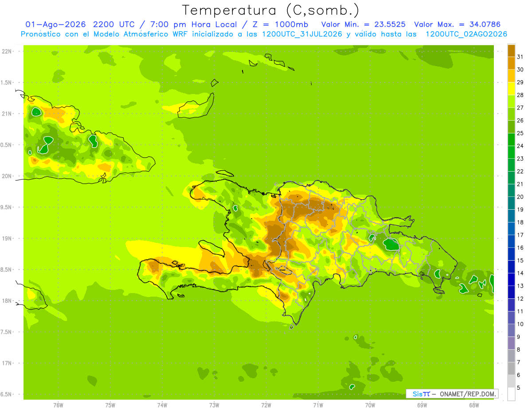This screenshot has width=532, height=411.
Task: Click the "19N" latitude axis label
Action: tap(6, 239)
